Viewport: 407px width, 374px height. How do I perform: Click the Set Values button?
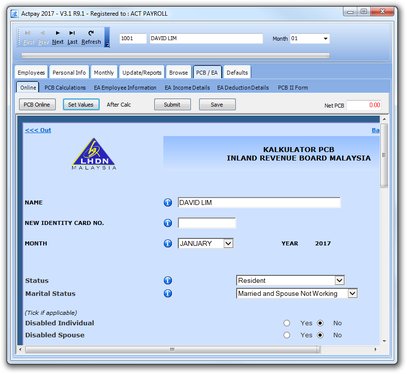[x=81, y=105]
